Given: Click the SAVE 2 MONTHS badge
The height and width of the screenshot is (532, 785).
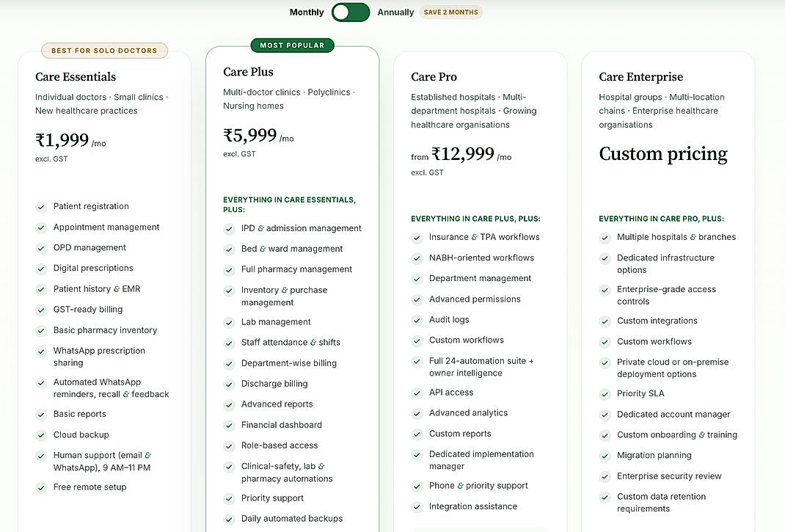Looking at the screenshot, I should click(x=450, y=12).
